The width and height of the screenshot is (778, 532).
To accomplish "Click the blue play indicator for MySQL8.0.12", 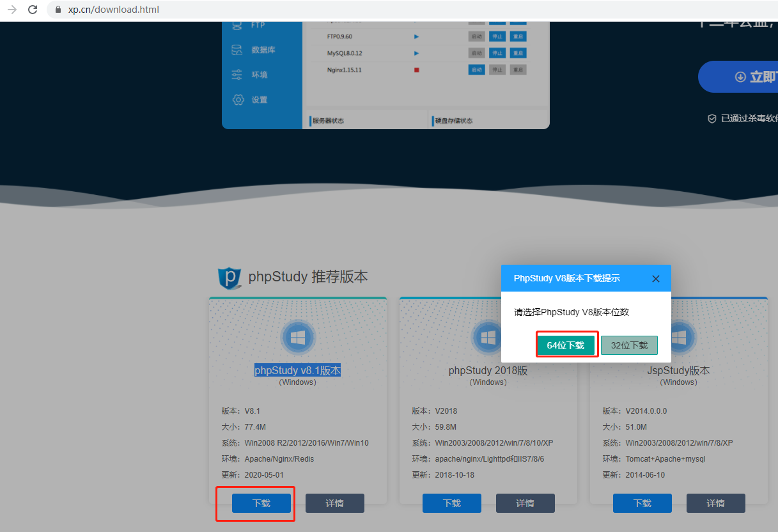I will (x=417, y=53).
